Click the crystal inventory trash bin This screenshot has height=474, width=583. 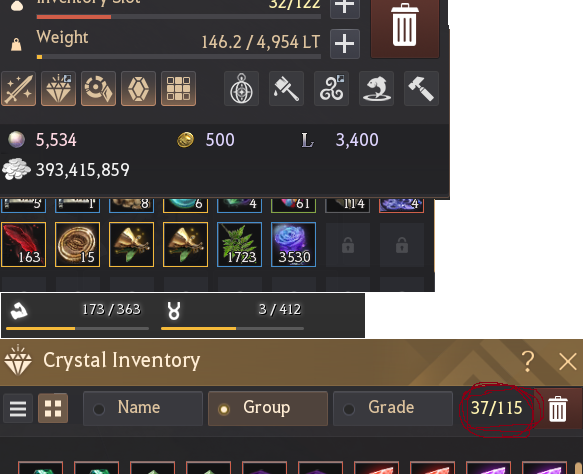click(x=557, y=408)
